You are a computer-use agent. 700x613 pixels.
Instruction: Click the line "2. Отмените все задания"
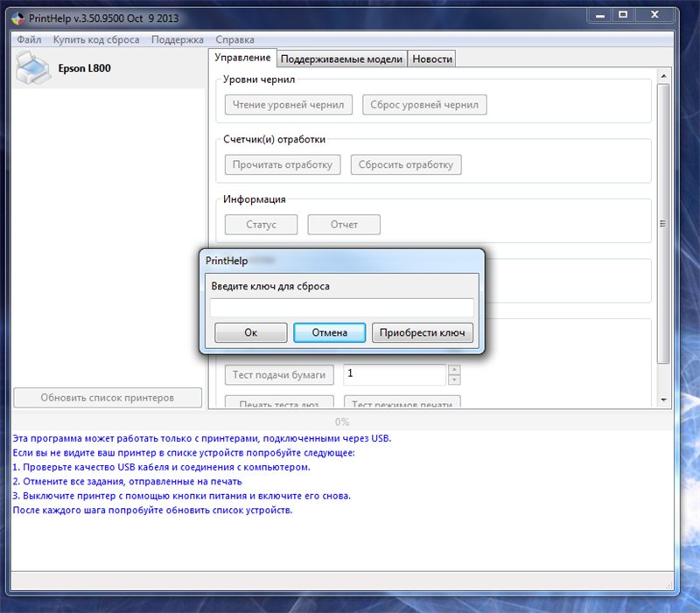tap(127, 481)
